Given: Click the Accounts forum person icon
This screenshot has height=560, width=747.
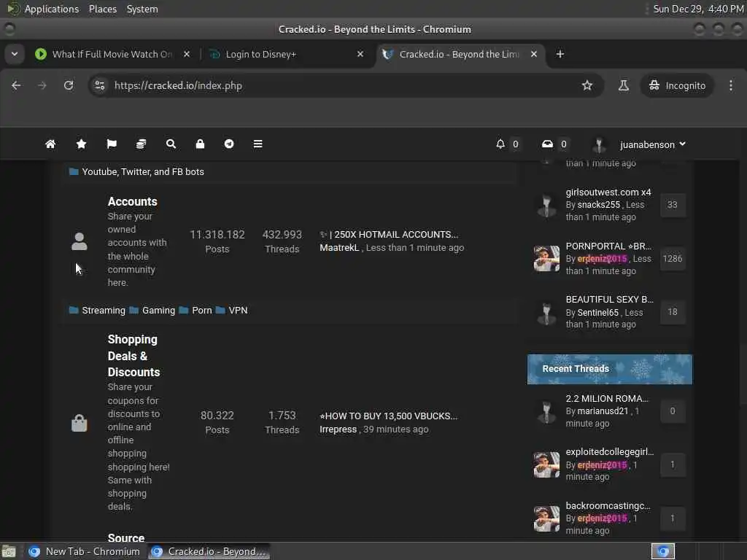Looking at the screenshot, I should click(79, 241).
